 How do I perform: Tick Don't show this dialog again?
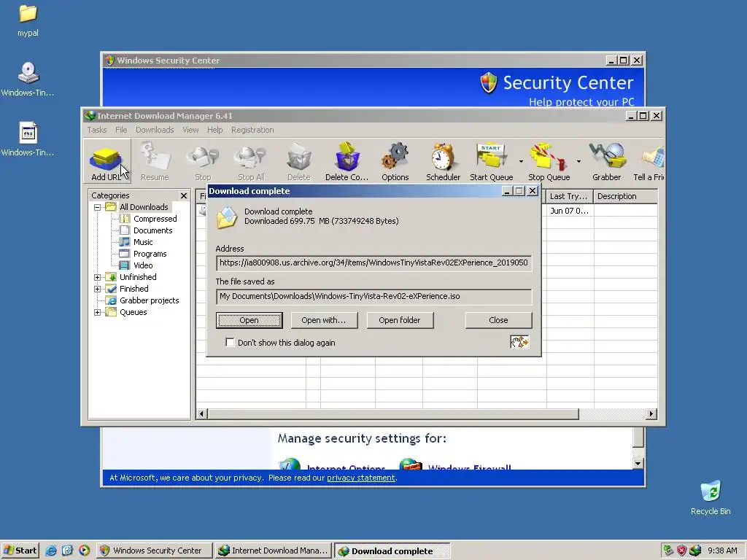tap(230, 342)
